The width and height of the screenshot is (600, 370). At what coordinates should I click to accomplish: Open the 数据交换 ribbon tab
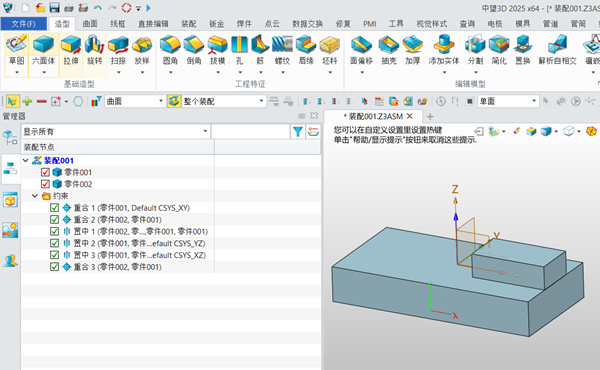click(x=307, y=24)
